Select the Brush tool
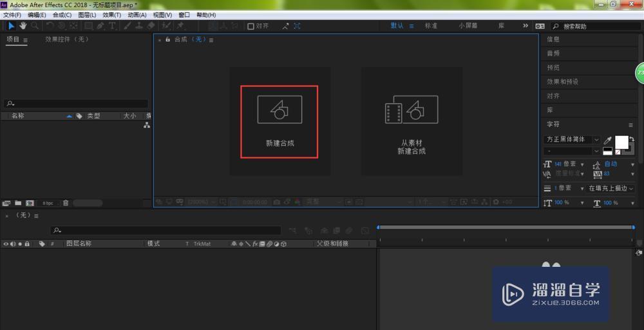 click(x=128, y=26)
